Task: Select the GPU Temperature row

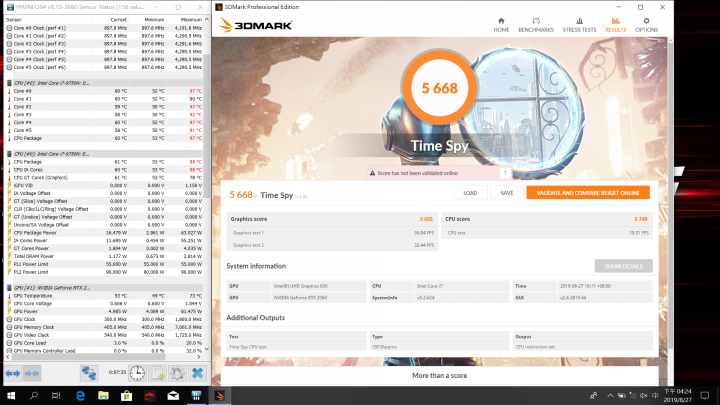Action: coord(104,296)
